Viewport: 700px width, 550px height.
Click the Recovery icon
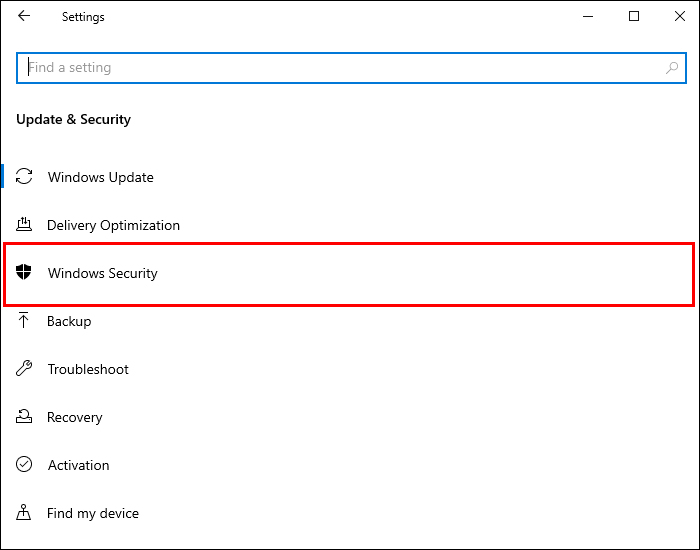pos(25,417)
